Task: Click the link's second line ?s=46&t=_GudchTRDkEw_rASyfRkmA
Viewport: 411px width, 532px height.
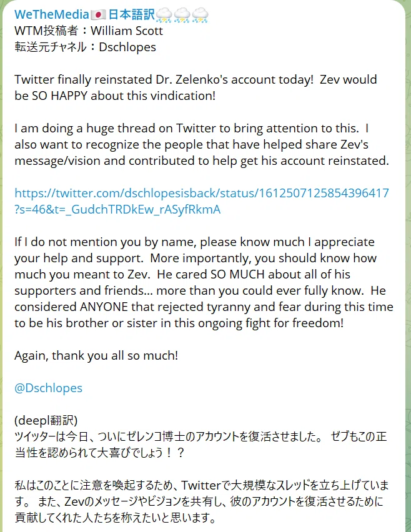Action: point(117,209)
